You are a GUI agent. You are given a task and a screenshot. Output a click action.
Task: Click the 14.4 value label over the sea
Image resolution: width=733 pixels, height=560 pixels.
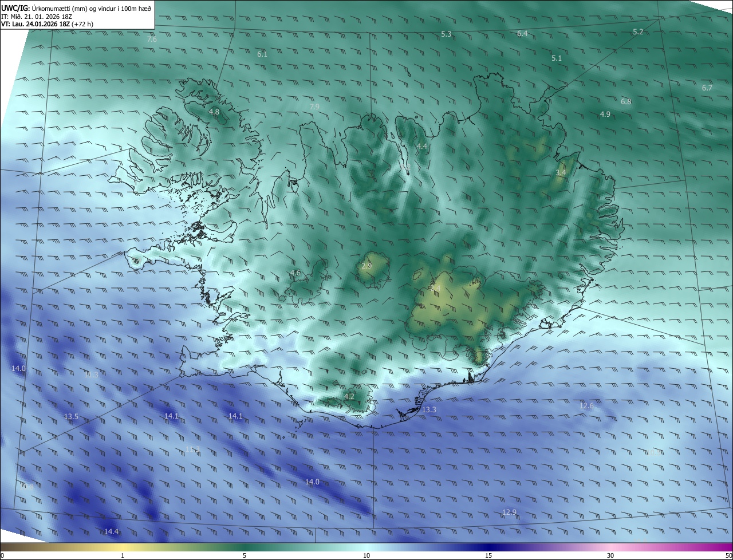111,531
